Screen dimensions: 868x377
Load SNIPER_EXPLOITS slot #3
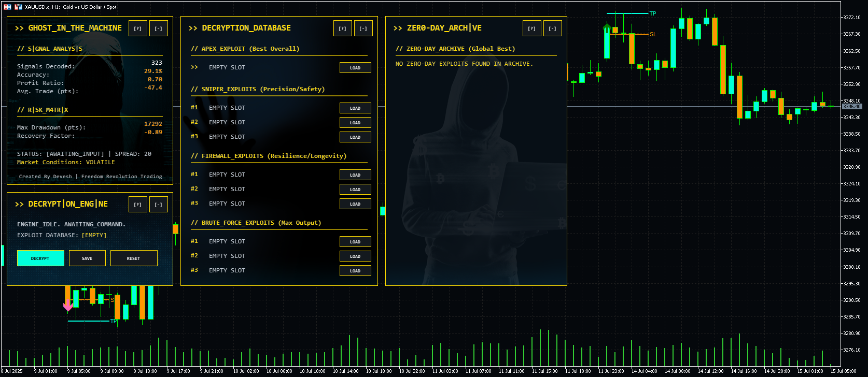click(355, 137)
